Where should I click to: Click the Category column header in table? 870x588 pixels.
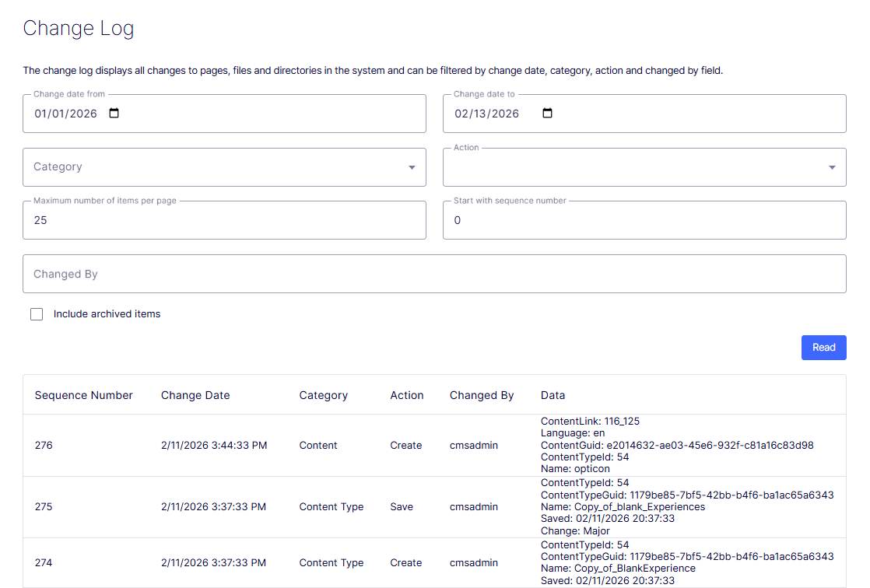(x=324, y=395)
